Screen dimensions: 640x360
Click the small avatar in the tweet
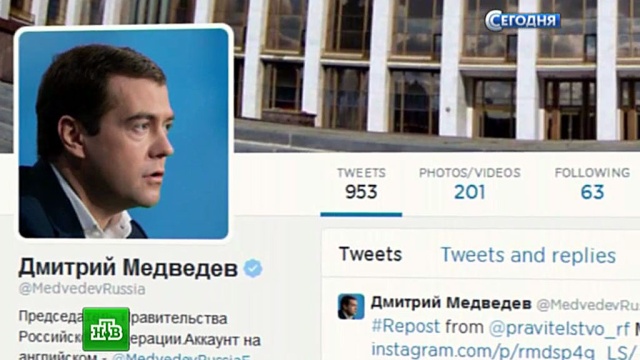coord(351,306)
